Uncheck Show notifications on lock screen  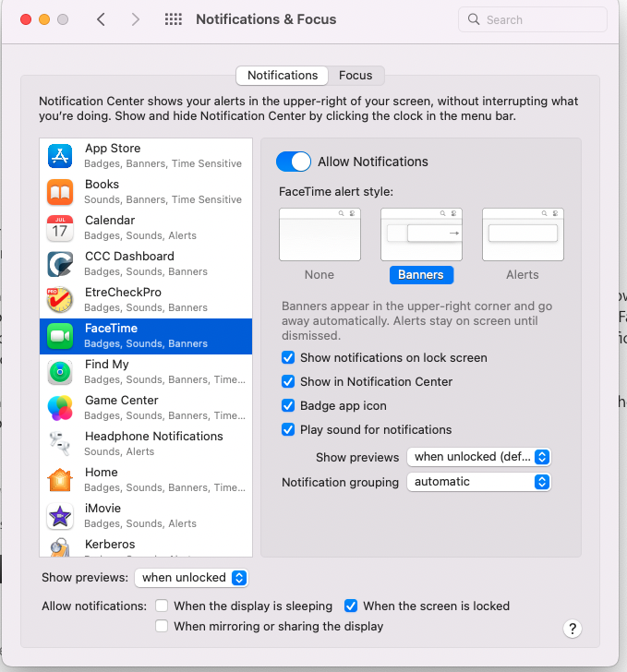pos(288,357)
